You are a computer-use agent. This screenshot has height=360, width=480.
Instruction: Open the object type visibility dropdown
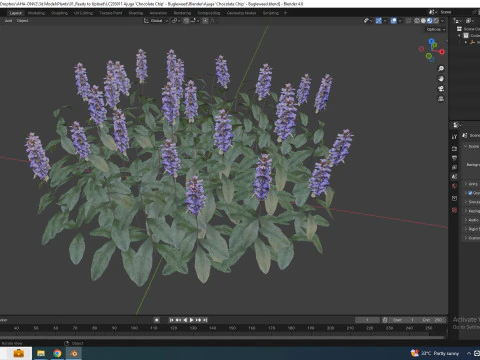368,21
